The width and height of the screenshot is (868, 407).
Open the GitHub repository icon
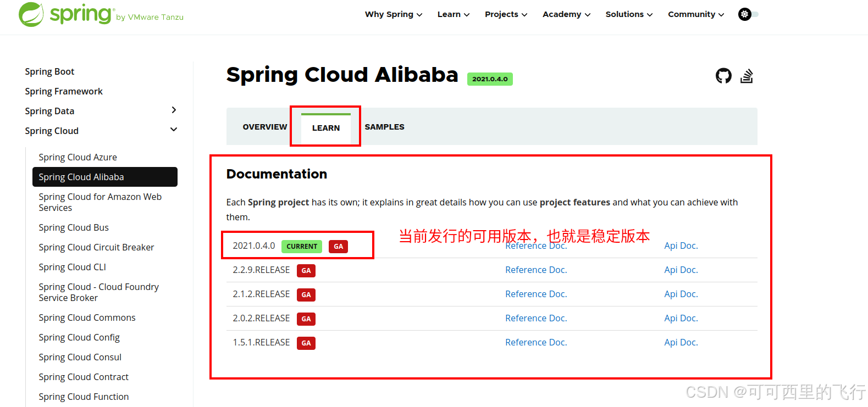pyautogui.click(x=723, y=76)
